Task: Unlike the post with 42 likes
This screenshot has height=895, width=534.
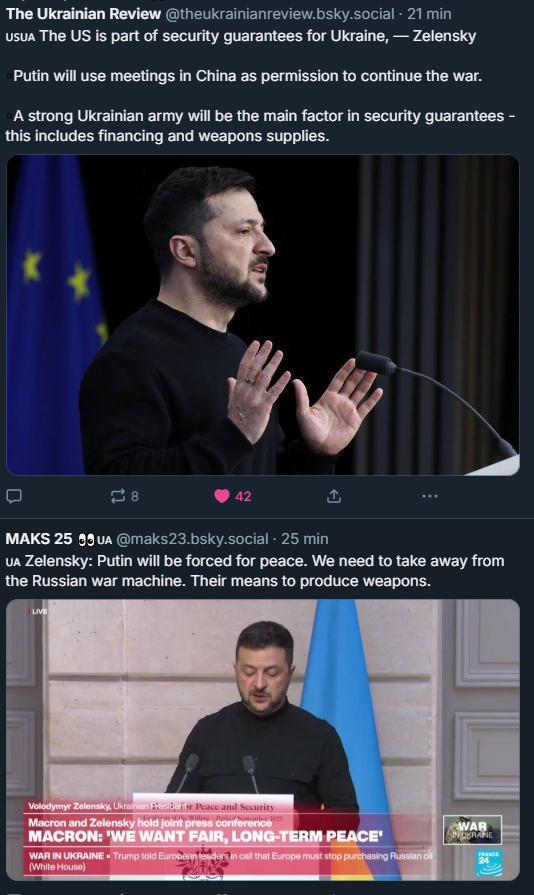Action: coord(222,496)
